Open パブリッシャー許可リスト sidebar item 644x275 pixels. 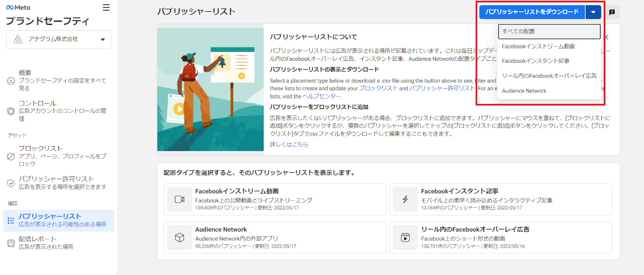[56, 179]
